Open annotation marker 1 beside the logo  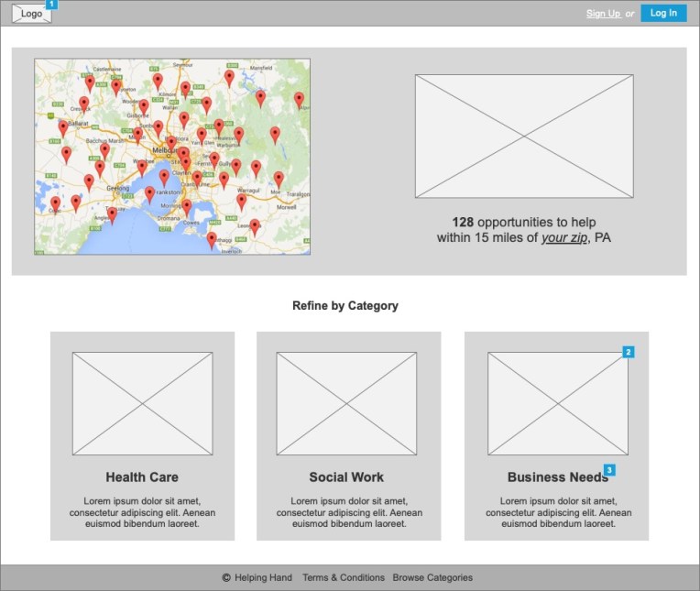pyautogui.click(x=51, y=5)
